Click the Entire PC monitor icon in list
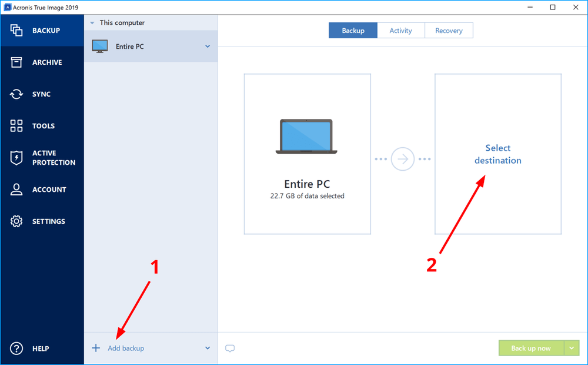The image size is (588, 365). coord(100,46)
